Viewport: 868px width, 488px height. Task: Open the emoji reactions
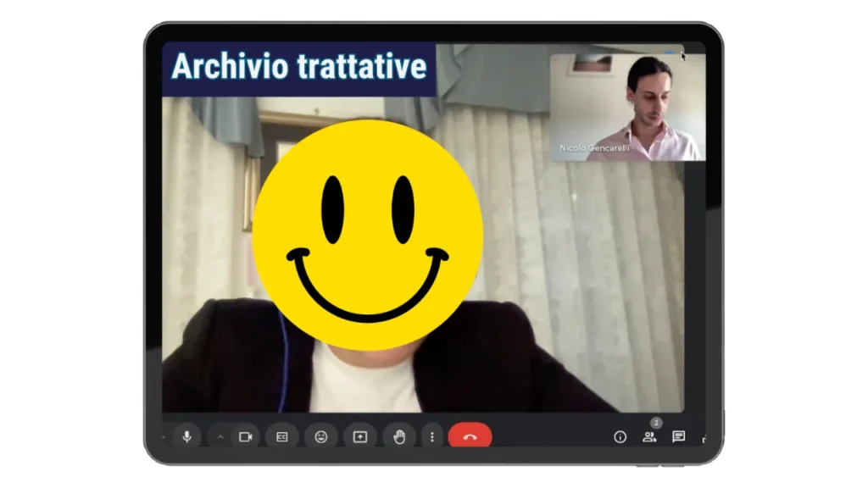coord(321,436)
